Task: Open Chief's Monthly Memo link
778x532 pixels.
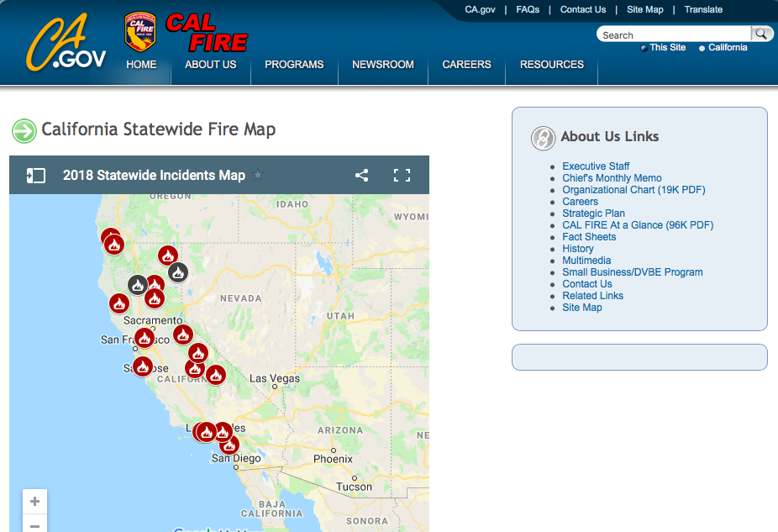Action: tap(612, 178)
